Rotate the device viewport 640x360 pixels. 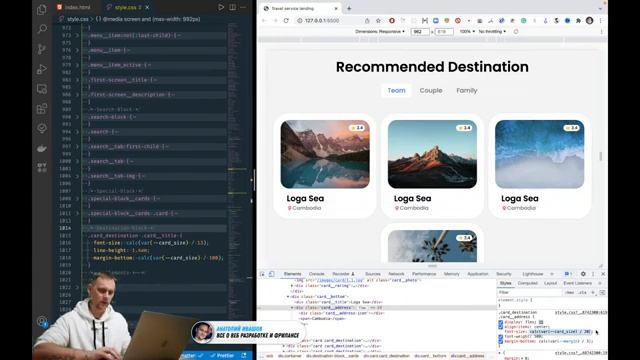tap(516, 31)
